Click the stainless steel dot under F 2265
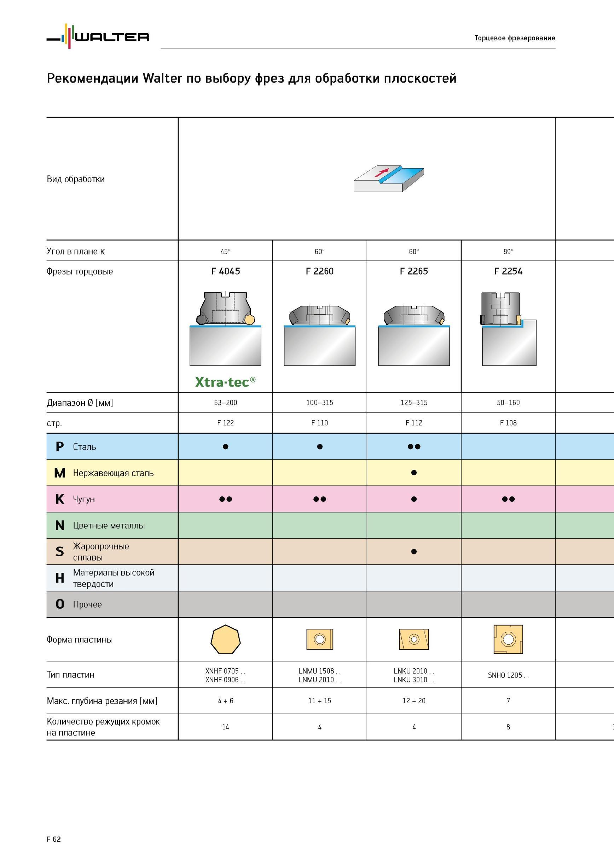Image resolution: width=614 pixels, height=868 pixels. 414,473
